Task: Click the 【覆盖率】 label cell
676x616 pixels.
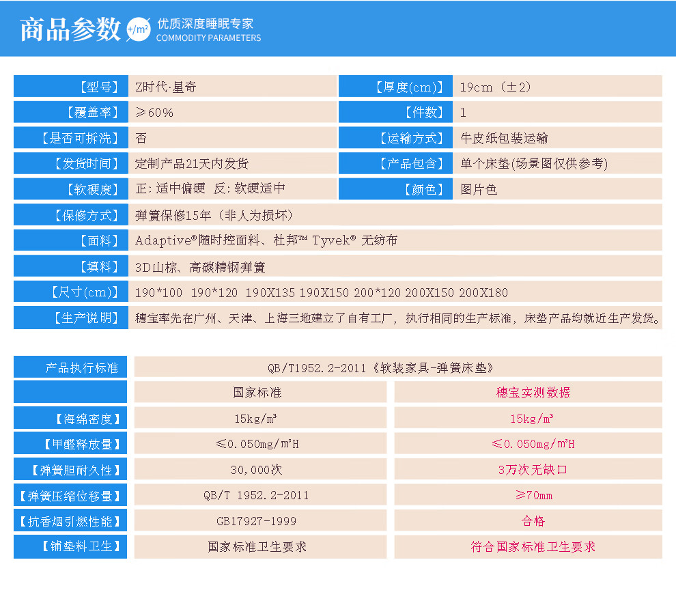Action: point(71,113)
